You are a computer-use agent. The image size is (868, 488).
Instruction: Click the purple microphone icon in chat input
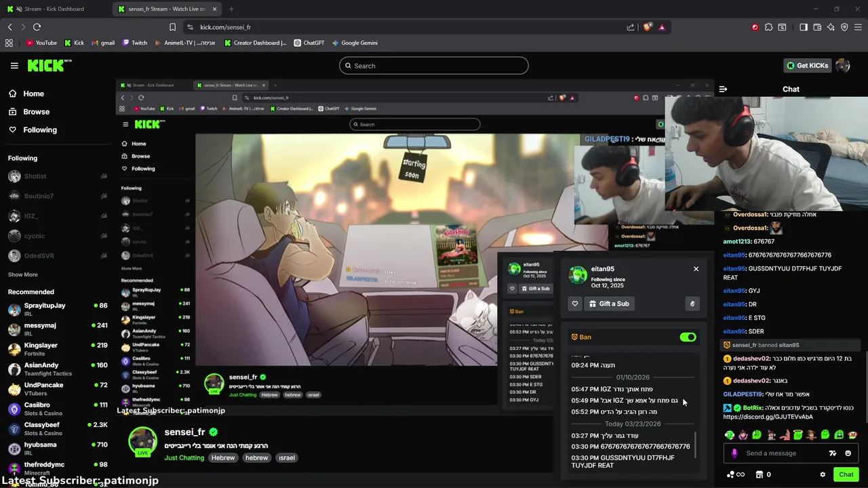(x=734, y=453)
